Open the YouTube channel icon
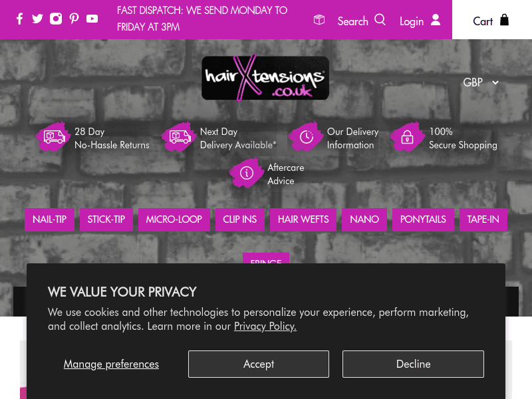The height and width of the screenshot is (399, 532). tap(92, 19)
